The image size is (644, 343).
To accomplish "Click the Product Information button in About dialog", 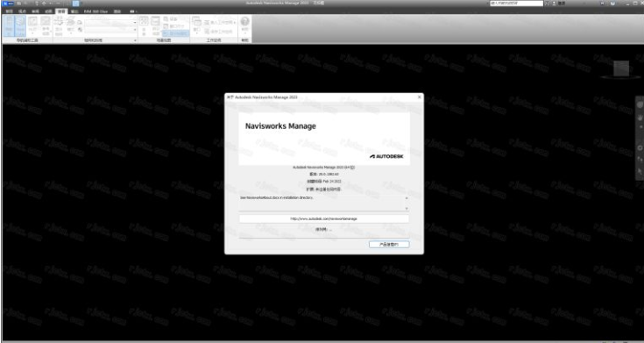I will click(x=389, y=244).
